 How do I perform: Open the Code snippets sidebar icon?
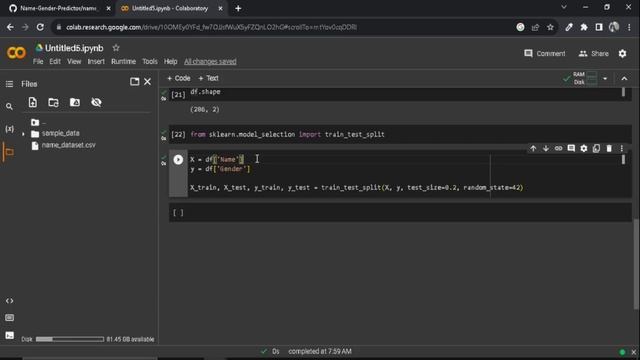[9, 301]
